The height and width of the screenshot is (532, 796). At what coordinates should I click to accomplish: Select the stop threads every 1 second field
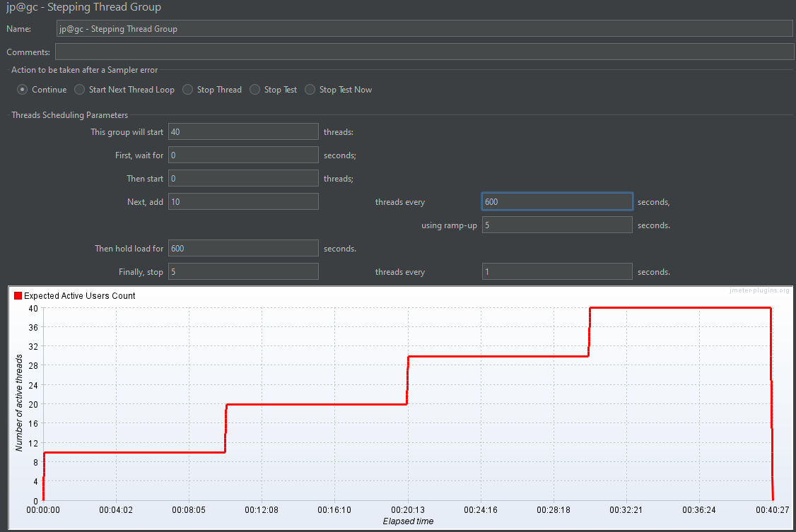pyautogui.click(x=556, y=271)
